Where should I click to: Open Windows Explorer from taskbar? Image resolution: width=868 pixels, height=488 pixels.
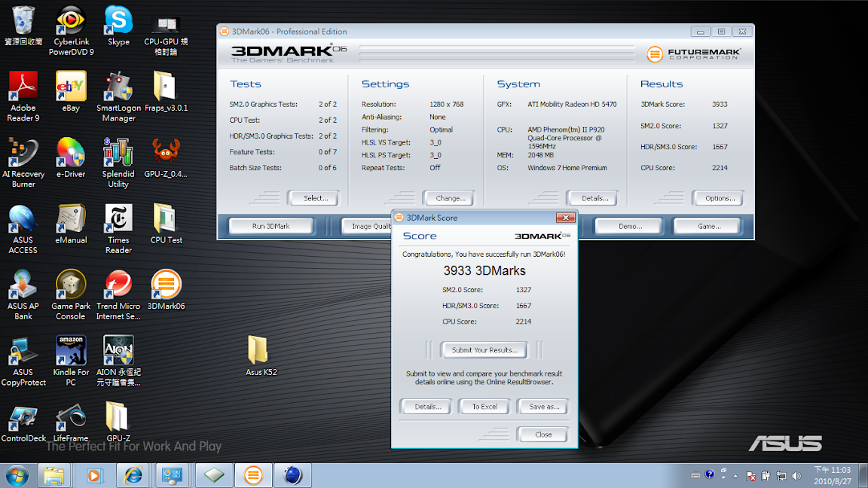pyautogui.click(x=53, y=476)
